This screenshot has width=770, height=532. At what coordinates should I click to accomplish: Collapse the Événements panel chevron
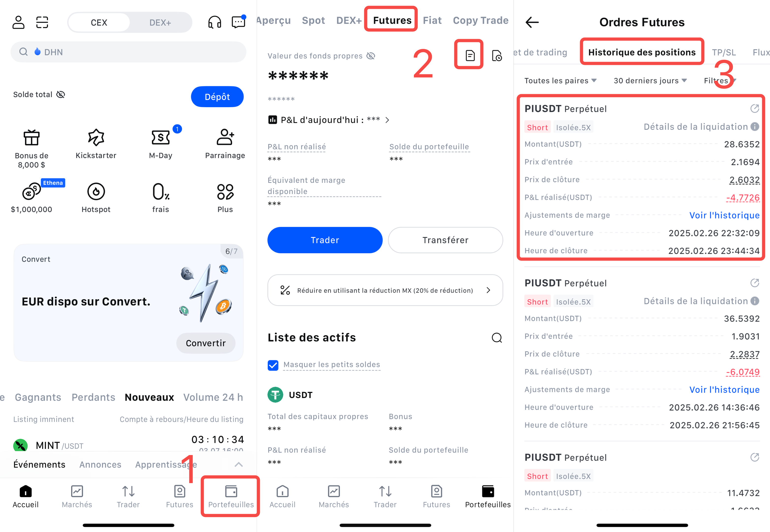238,464
